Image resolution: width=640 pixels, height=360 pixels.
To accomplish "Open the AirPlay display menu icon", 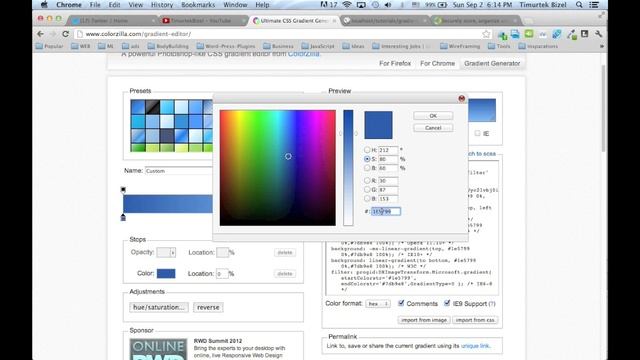I will [x=361, y=5].
